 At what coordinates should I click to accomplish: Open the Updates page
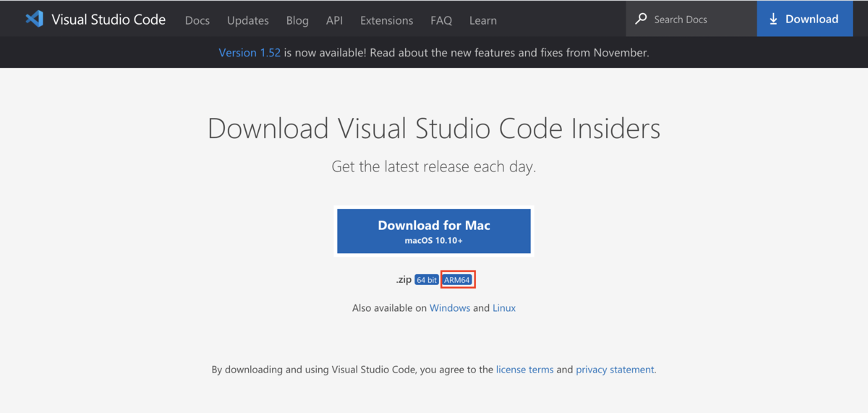(x=248, y=20)
